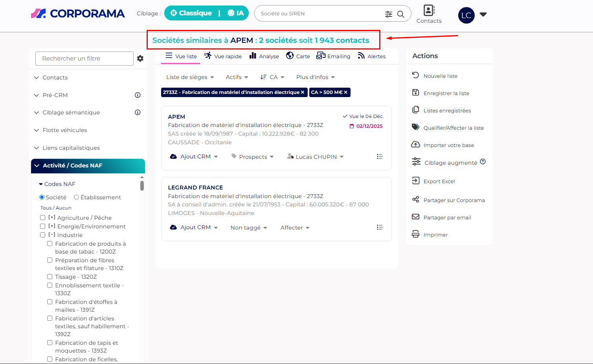Switch to the Analyse tab
593x364 pixels.
point(264,56)
